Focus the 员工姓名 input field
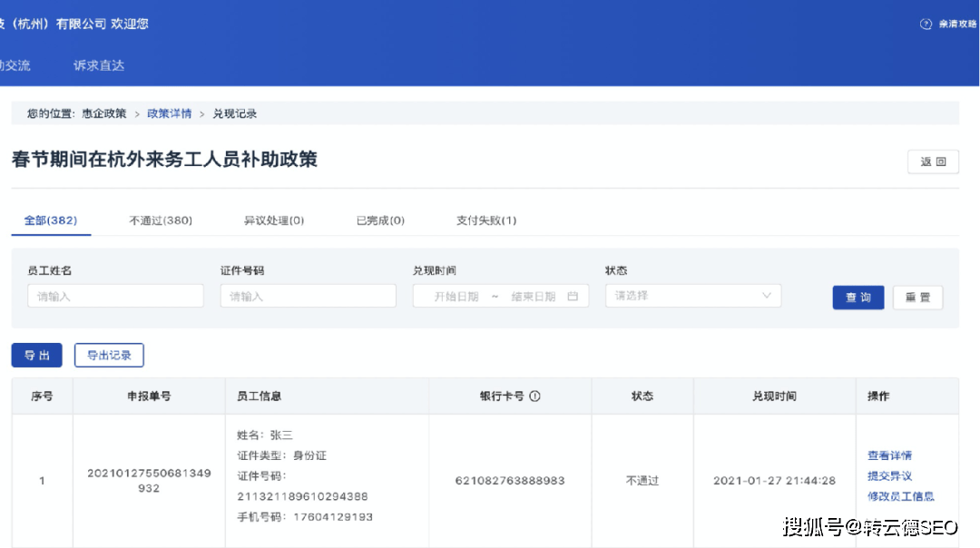The image size is (980, 548). tap(115, 296)
